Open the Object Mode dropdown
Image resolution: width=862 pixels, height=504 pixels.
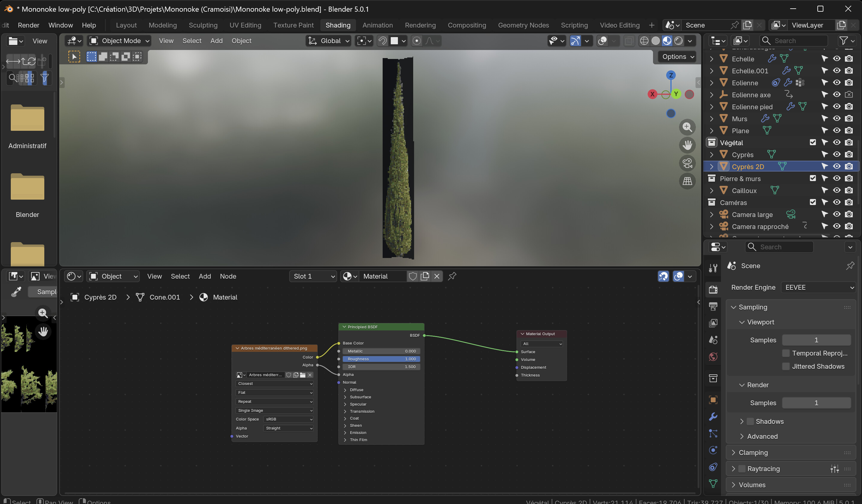tap(119, 41)
